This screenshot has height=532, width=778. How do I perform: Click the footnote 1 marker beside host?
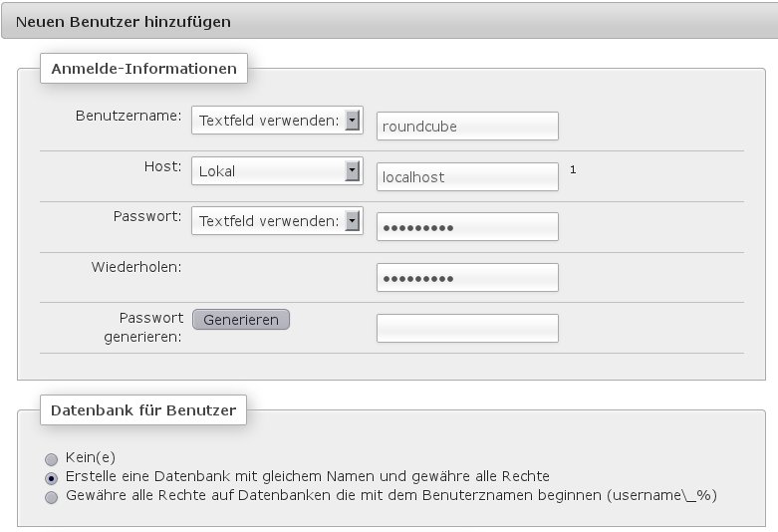coord(573,169)
